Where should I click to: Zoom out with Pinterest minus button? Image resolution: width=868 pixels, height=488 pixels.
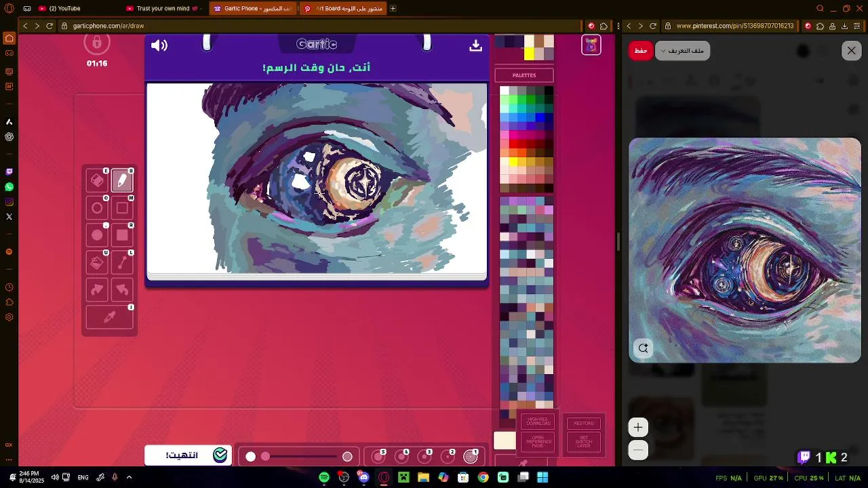pos(638,450)
